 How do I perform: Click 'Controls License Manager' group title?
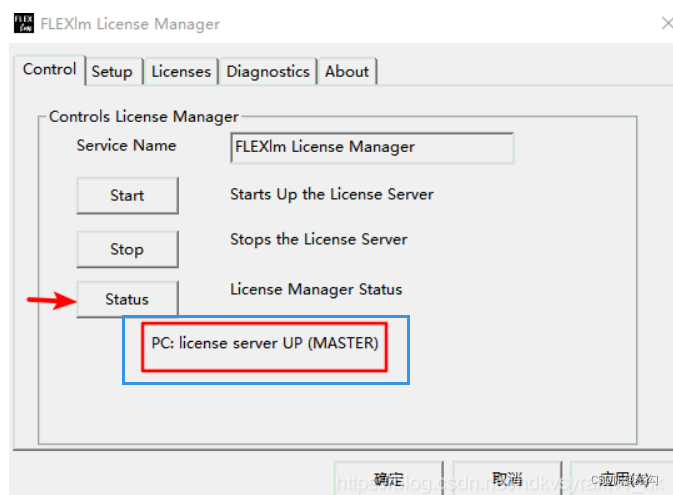tap(143, 117)
